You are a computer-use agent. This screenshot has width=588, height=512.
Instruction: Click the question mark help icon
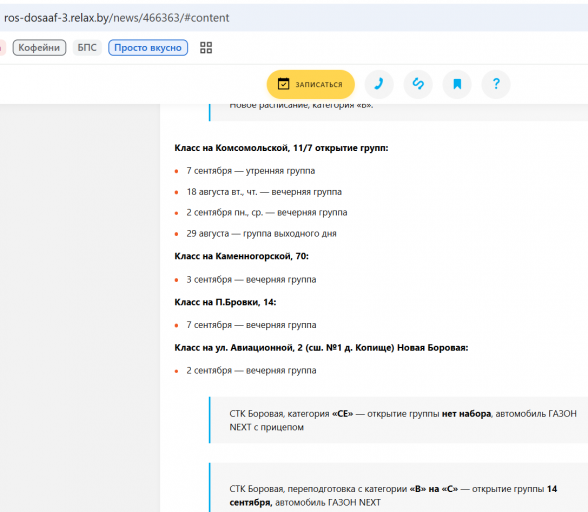pos(496,84)
